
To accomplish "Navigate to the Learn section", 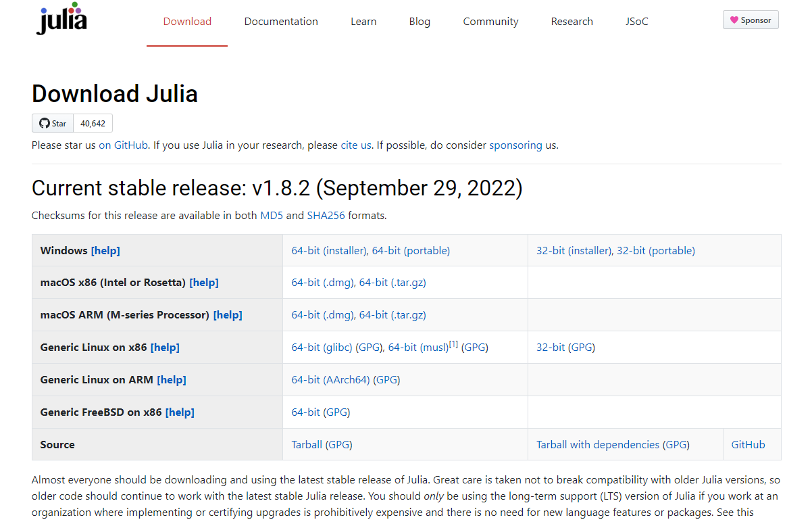I will click(363, 21).
